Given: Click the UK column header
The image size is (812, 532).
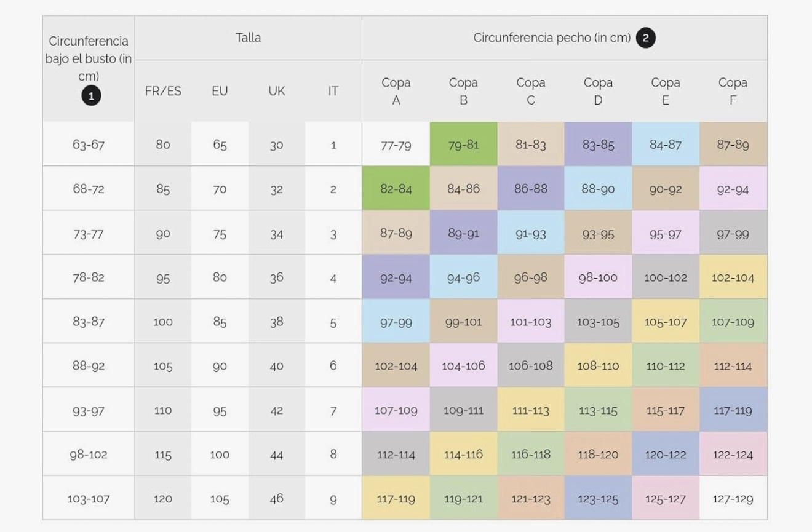Looking at the screenshot, I should (277, 91).
